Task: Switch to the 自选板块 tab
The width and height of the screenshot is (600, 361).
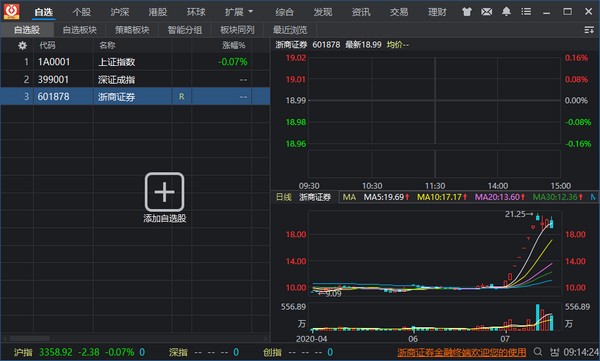Action: pos(80,30)
